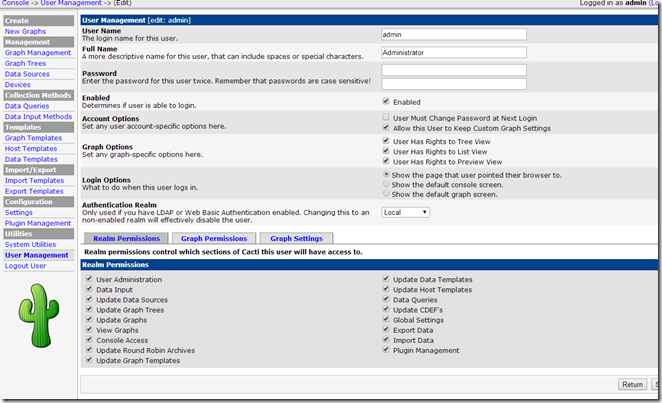Screen dimensions: 662x403
Task: Open Data Templates
Action: [x=31, y=159]
